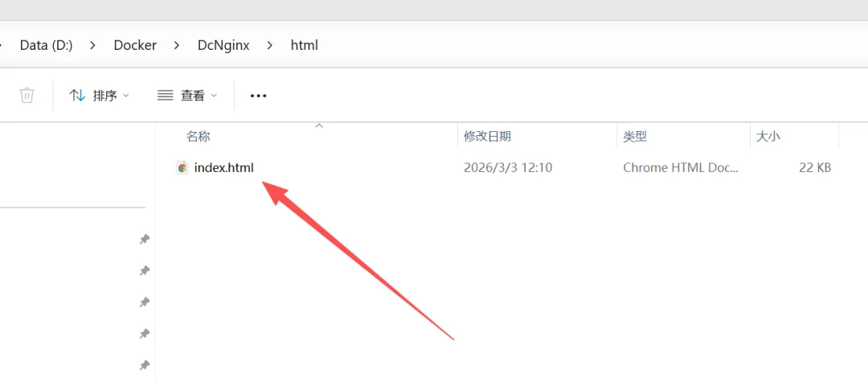Click the sort arrows icon

[x=77, y=95]
